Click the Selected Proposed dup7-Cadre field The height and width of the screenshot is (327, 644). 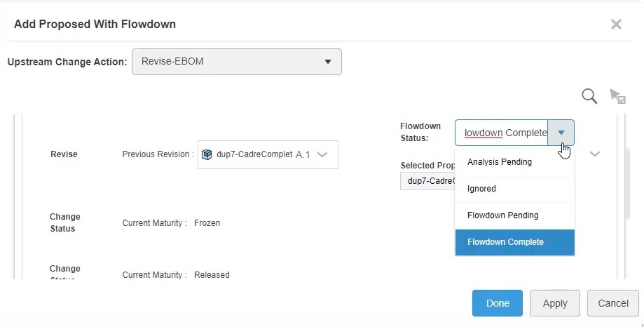click(x=427, y=181)
